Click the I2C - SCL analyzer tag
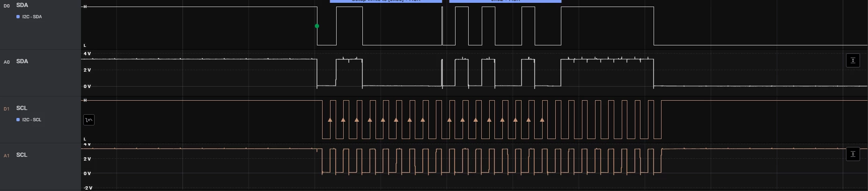 coord(32,120)
